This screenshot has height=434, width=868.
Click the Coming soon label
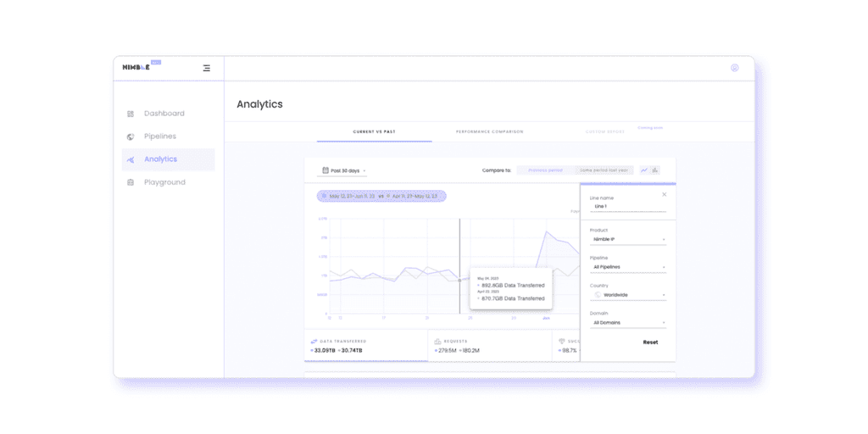(x=650, y=128)
